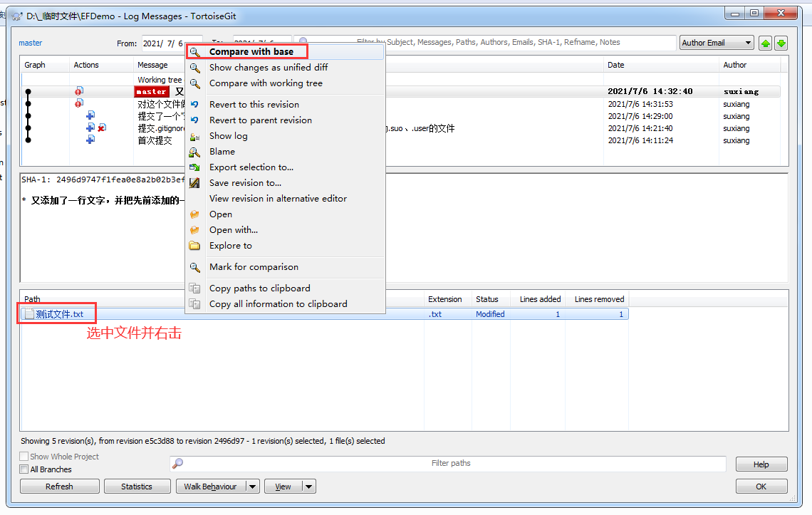Screen dimensions: 812x515
Task: Expand the View button dropdown arrow
Action: click(308, 487)
